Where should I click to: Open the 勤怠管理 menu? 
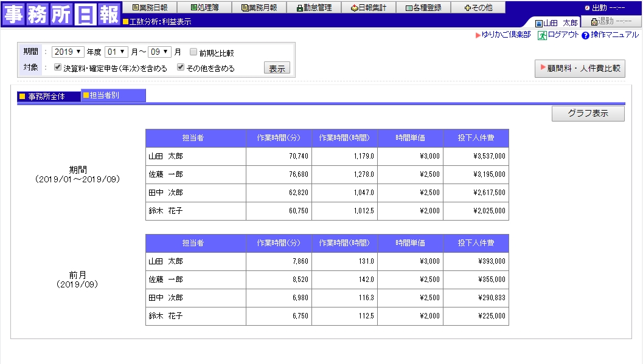[314, 7]
